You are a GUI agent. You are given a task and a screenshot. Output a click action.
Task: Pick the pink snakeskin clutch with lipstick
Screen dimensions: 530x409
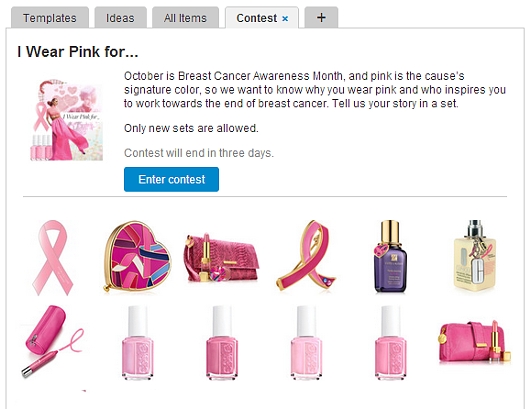click(222, 258)
